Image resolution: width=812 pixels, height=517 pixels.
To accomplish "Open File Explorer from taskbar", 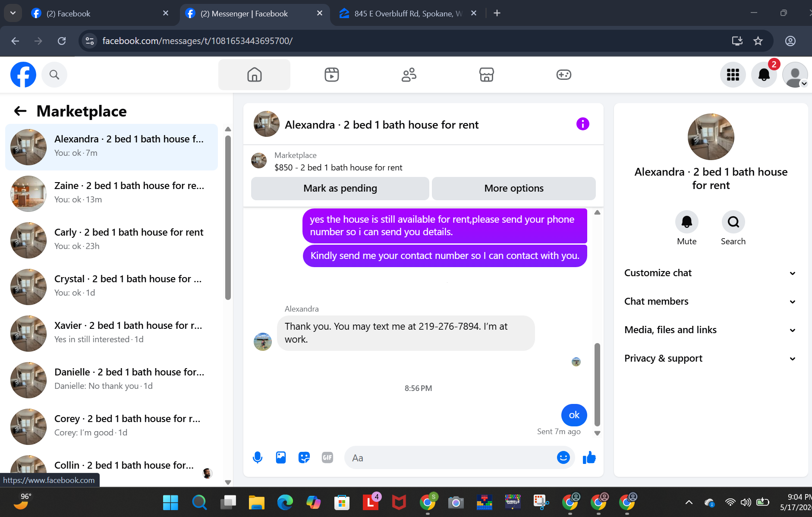I will (x=256, y=502).
